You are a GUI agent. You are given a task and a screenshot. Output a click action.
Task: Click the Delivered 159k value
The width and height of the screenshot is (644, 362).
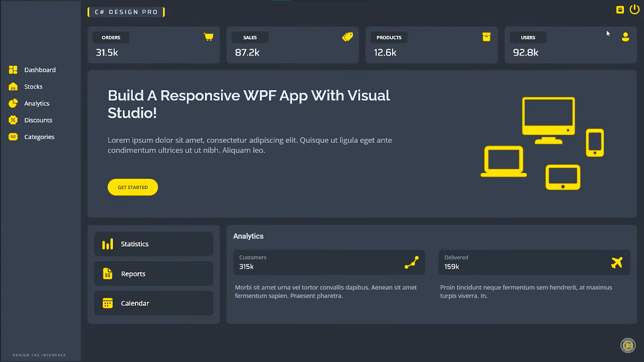[x=452, y=267]
